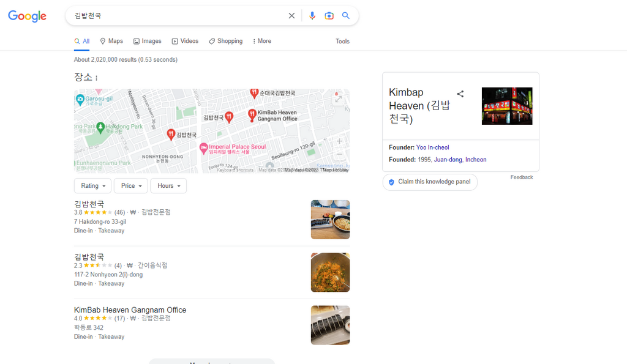627x364 pixels.
Task: Switch to the Shopping tab
Action: pos(225,41)
